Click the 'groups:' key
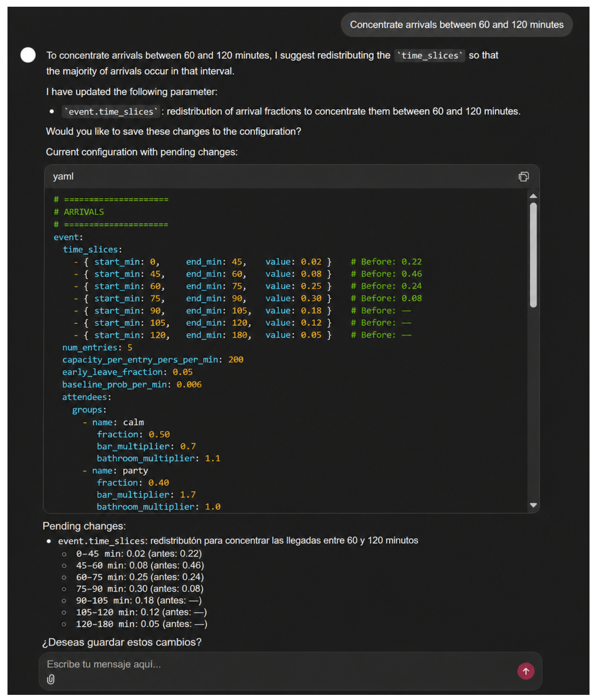Image resolution: width=597 pixels, height=700 pixels. (89, 410)
